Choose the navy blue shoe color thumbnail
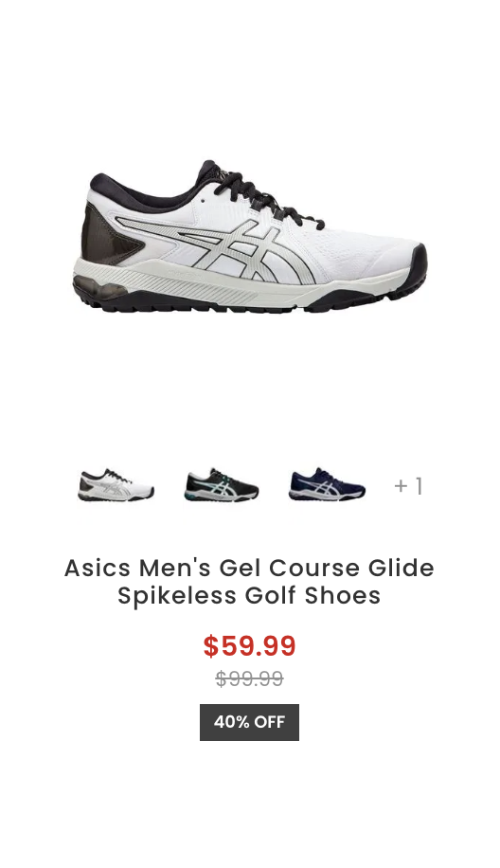Image resolution: width=500 pixels, height=868 pixels. 327,485
